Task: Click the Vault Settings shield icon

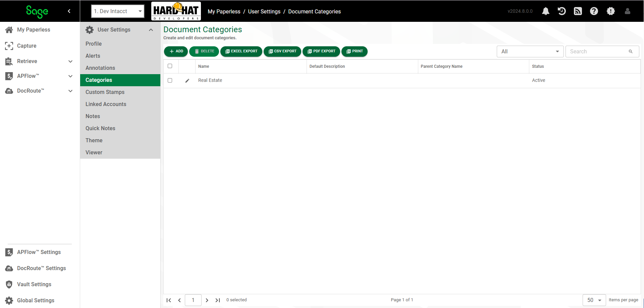Action: [9, 284]
